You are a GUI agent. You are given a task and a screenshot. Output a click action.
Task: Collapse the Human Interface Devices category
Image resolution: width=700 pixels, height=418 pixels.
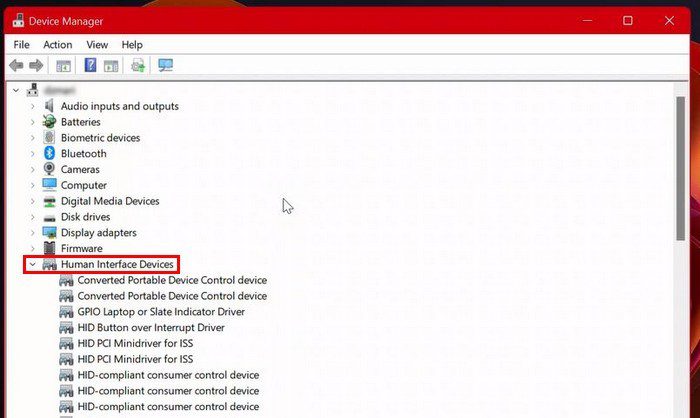coord(33,265)
